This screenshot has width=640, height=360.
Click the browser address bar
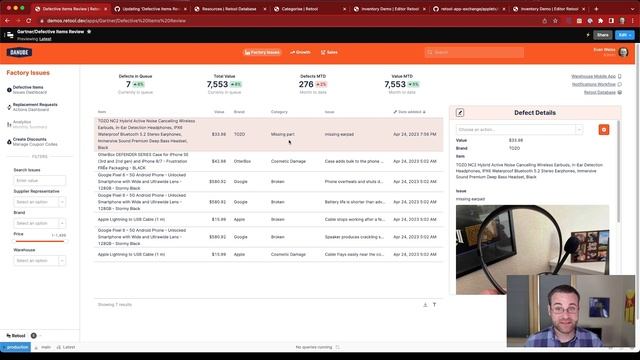coord(286,21)
